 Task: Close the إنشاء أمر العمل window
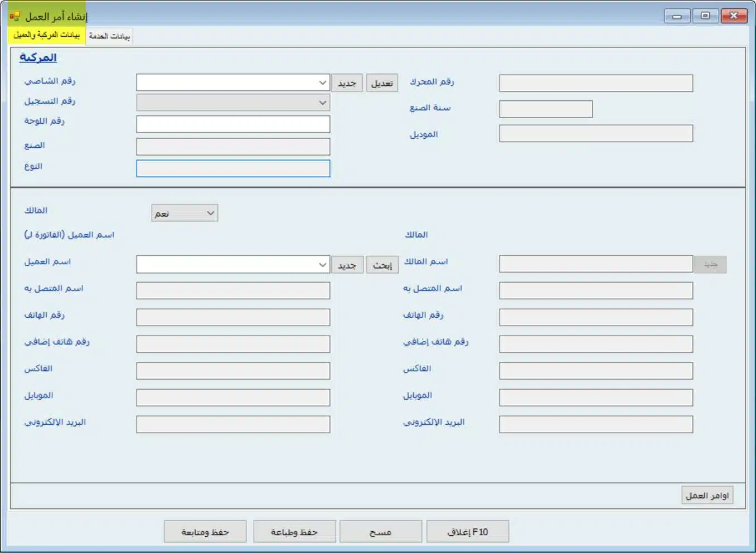coord(734,16)
